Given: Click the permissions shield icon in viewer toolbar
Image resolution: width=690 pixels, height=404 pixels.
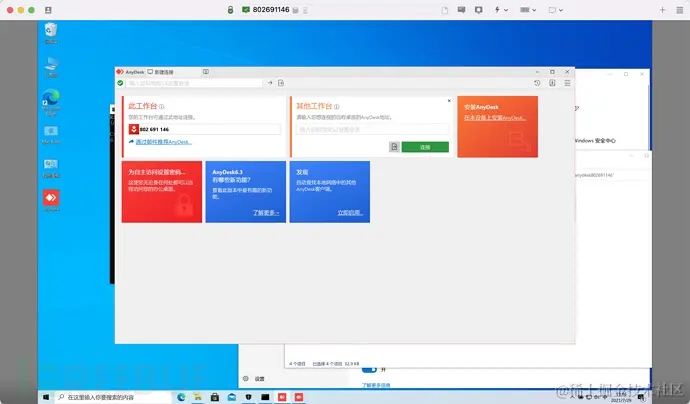Looking at the screenshot, I should pos(478,10).
